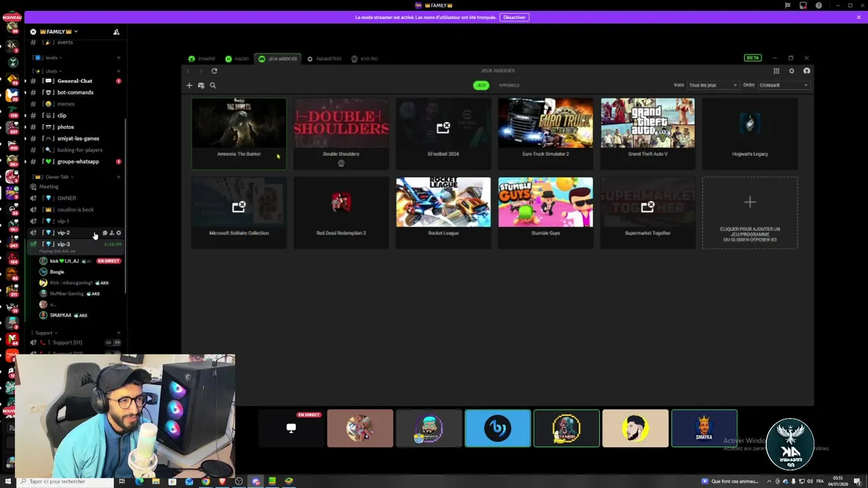Open the Vues 'Tous les jeux' dropdown
Screen dimensions: 868x488
pos(713,85)
